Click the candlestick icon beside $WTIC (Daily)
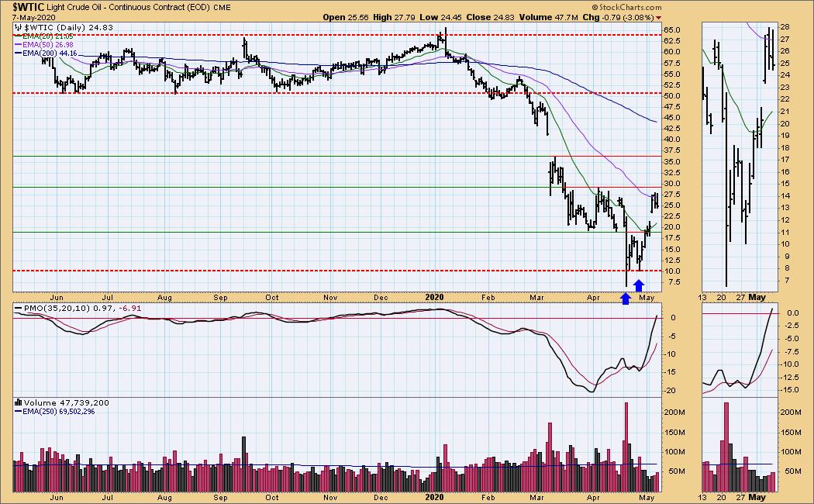The height and width of the screenshot is (504, 814). pyautogui.click(x=19, y=27)
